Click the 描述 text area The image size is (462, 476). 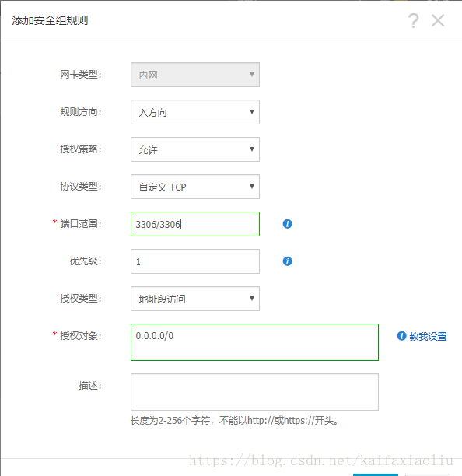coord(254,392)
